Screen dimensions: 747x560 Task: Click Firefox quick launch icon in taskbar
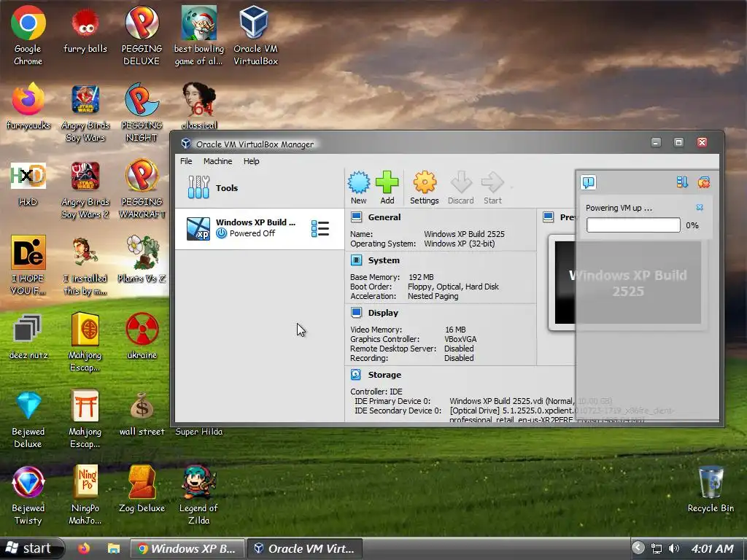pos(85,548)
